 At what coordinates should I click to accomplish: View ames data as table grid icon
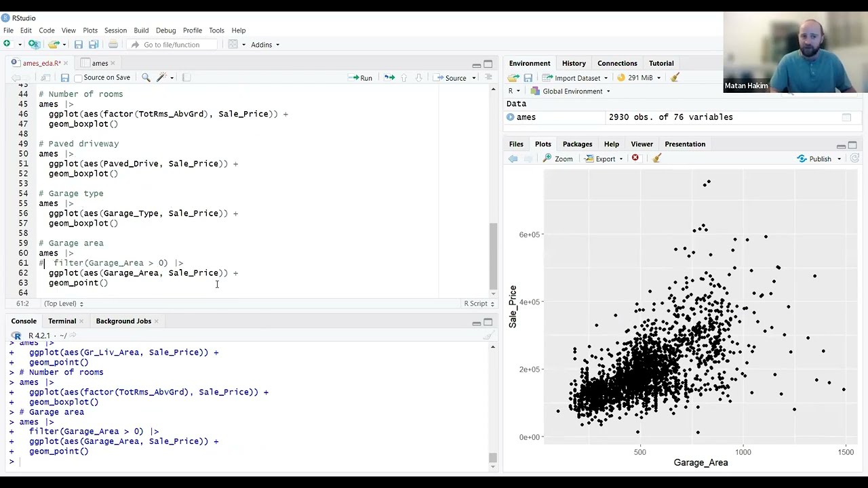pyautogui.click(x=846, y=117)
